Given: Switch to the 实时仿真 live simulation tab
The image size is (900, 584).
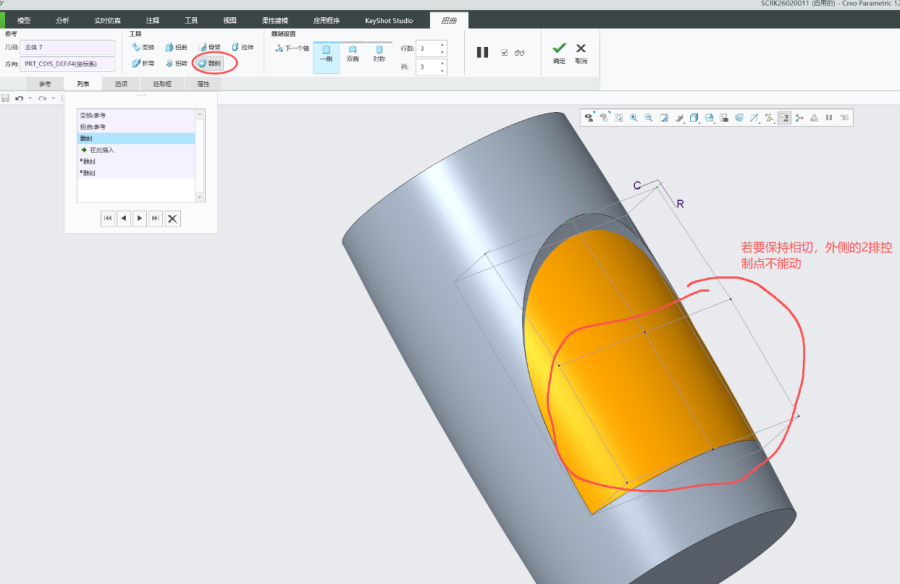Looking at the screenshot, I should [x=107, y=20].
